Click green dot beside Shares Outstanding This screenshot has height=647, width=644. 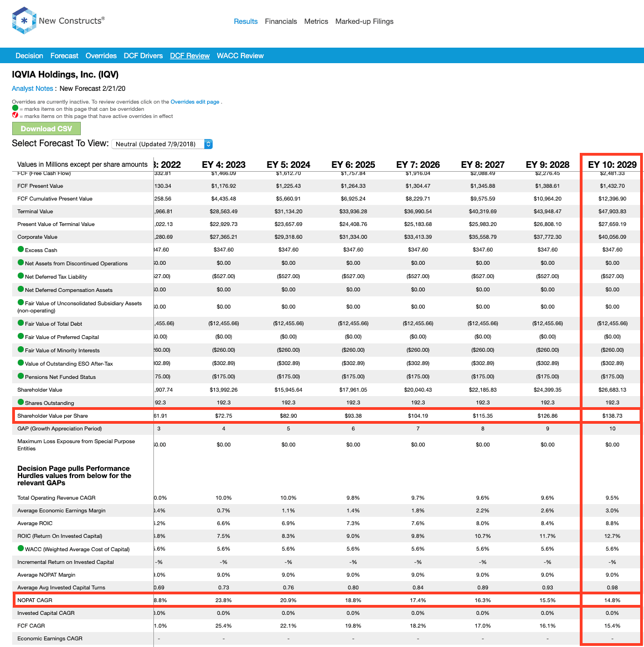[x=20, y=402]
